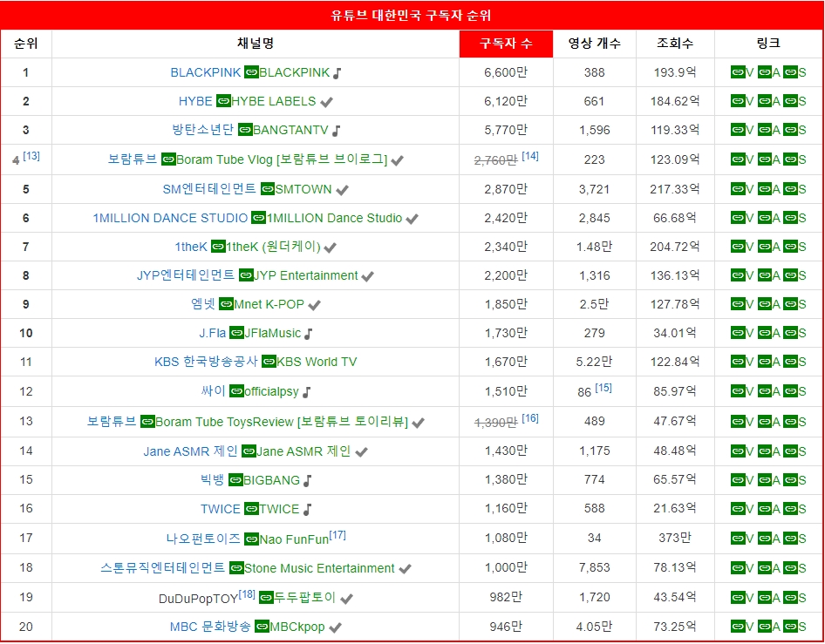Select the 5.22만 video count cell
825x644 pixels.
click(595, 362)
